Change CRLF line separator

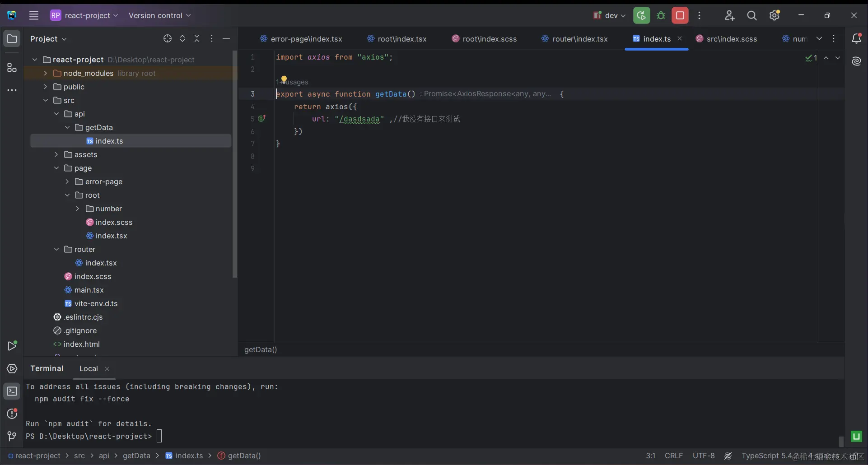674,456
